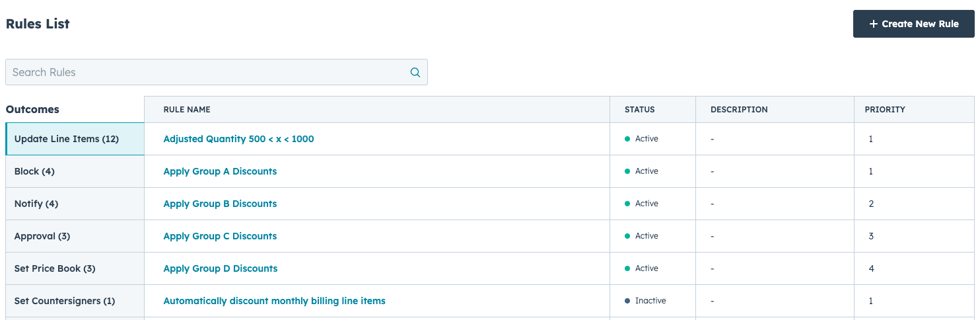Open the Apply Group B Discounts rule
The image size is (980, 320).
point(220,204)
